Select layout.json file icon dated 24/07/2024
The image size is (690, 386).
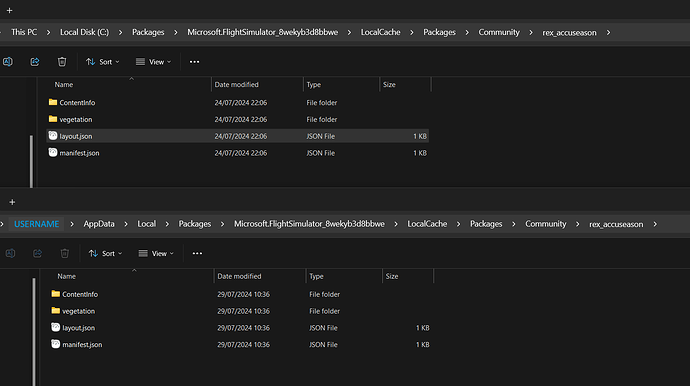[x=53, y=136]
